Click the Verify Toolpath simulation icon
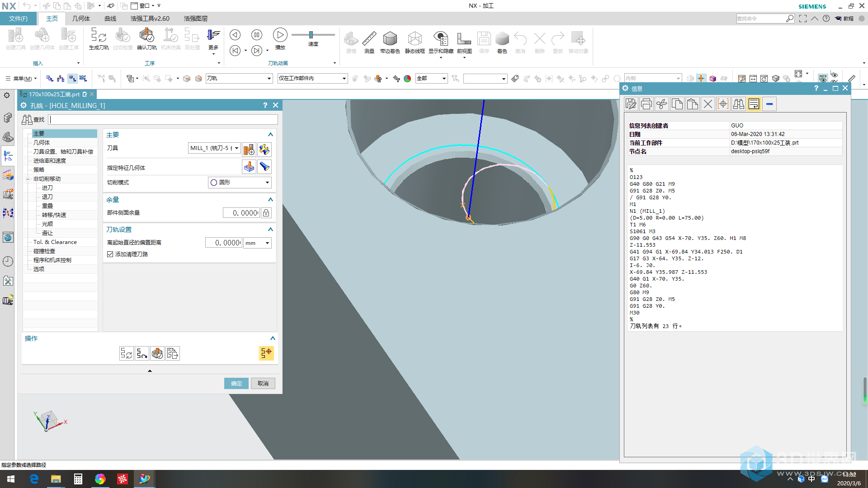The width and height of the screenshot is (868, 488). [157, 353]
